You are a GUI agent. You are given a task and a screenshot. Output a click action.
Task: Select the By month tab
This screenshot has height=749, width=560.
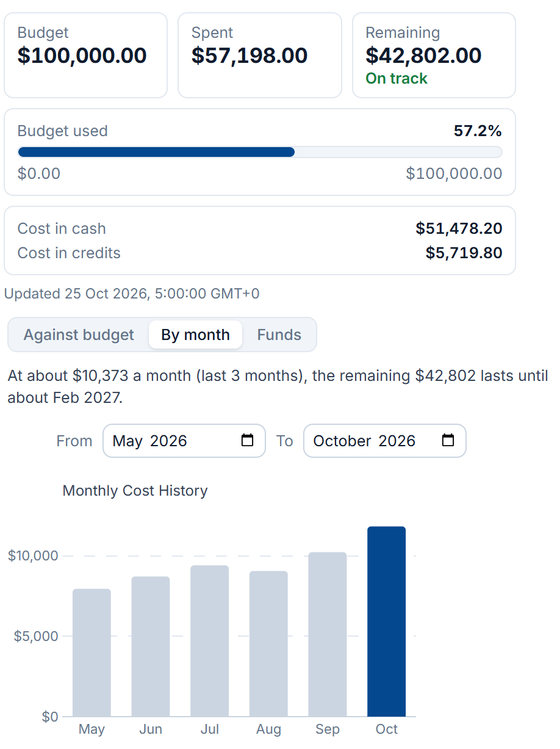pyautogui.click(x=195, y=335)
